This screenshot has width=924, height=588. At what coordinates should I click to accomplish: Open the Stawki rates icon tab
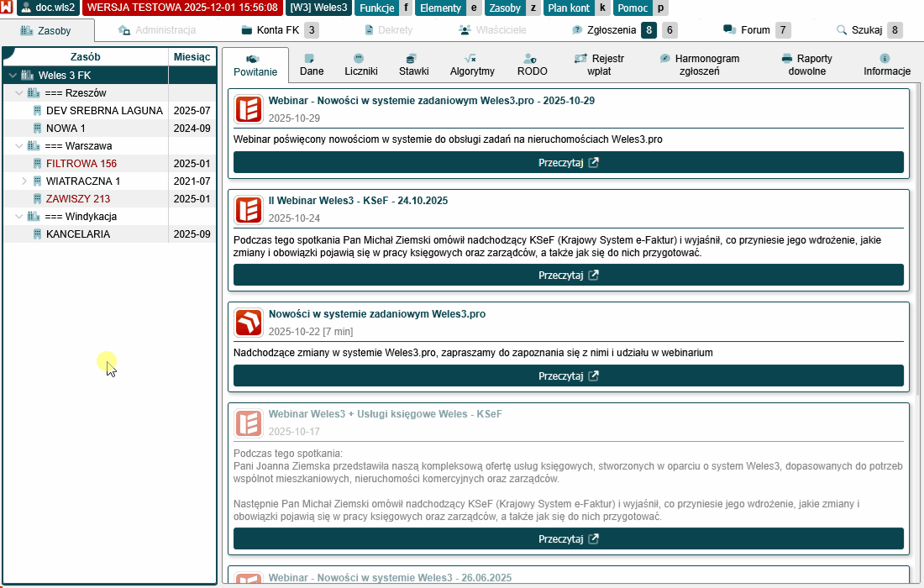413,65
